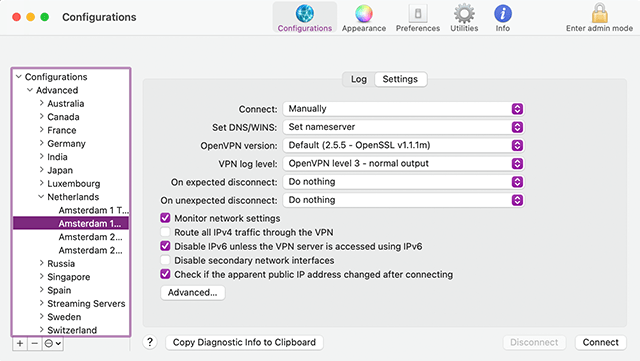The height and width of the screenshot is (361, 640).
Task: Collapse the Netherlands folder
Action: 41,197
